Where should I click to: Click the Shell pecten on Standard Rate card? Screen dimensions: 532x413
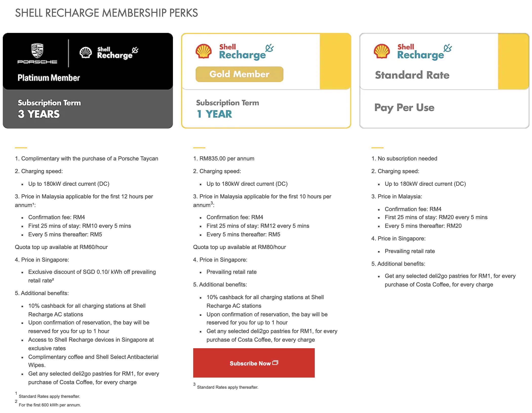coord(382,51)
